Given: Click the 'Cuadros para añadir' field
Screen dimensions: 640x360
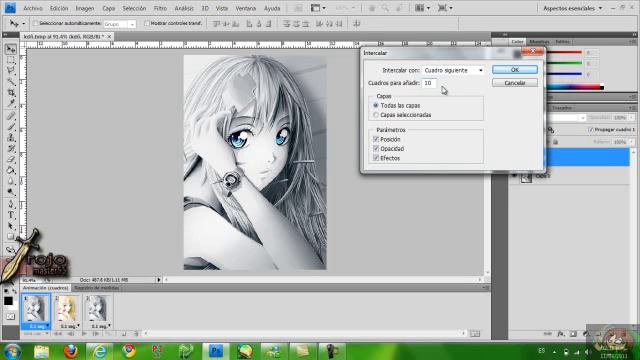Looking at the screenshot, I should pos(429,83).
